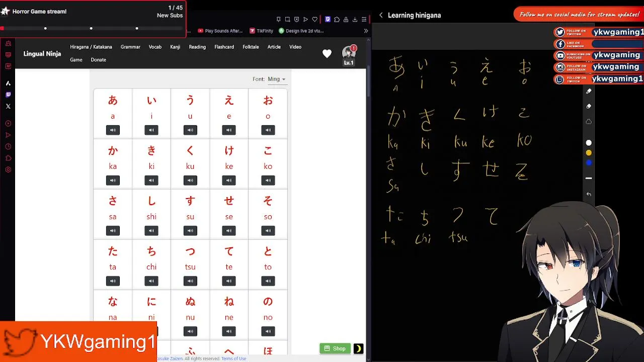This screenshot has height=362, width=644.
Task: Open sidebar extensions cube icon
Action: pyautogui.click(x=8, y=158)
